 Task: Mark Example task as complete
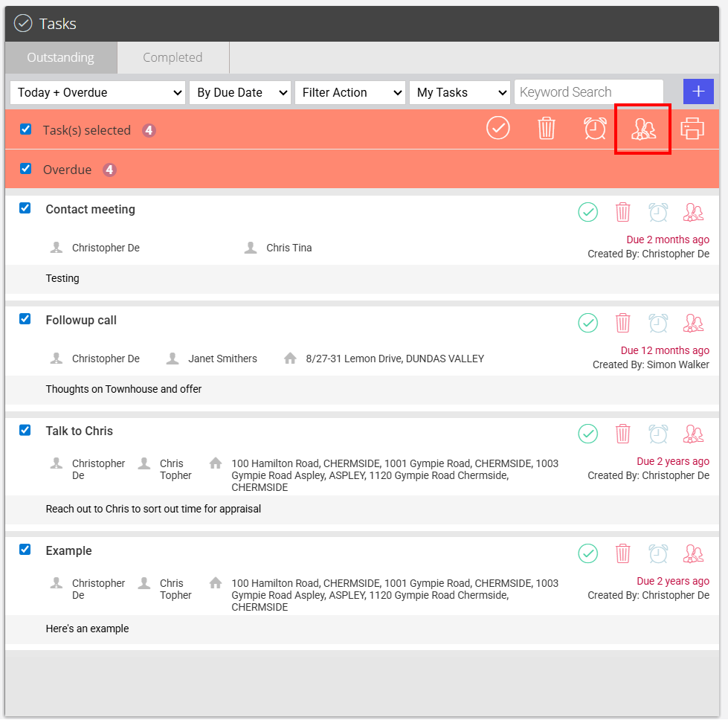click(x=587, y=553)
